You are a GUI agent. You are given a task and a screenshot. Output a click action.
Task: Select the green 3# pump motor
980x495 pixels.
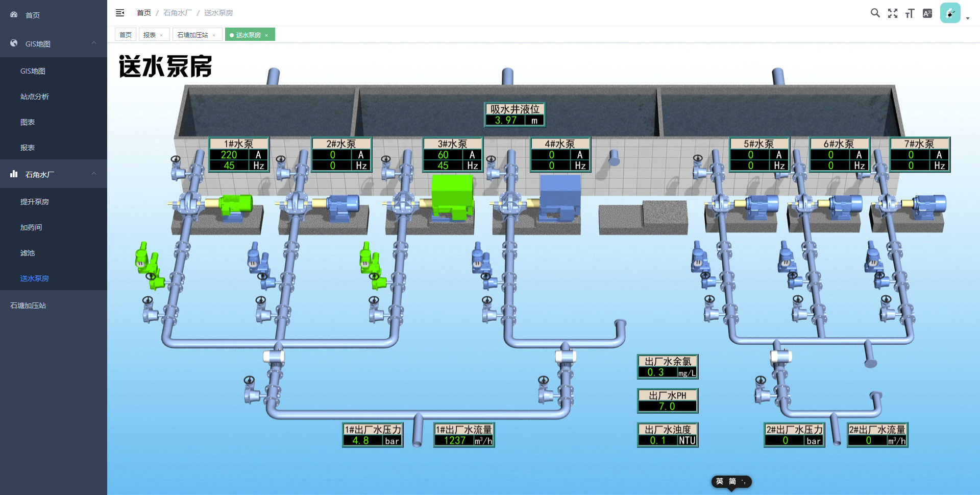(x=452, y=197)
